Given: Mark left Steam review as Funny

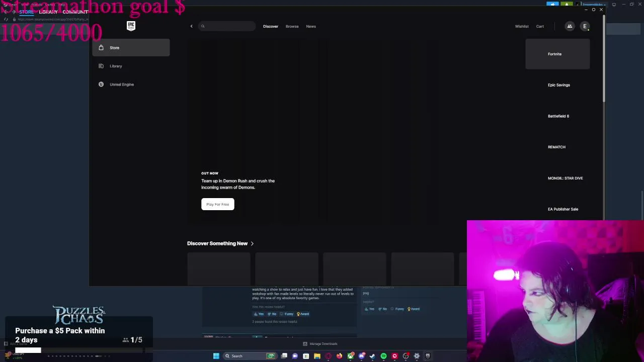Looking at the screenshot, I should [287, 314].
